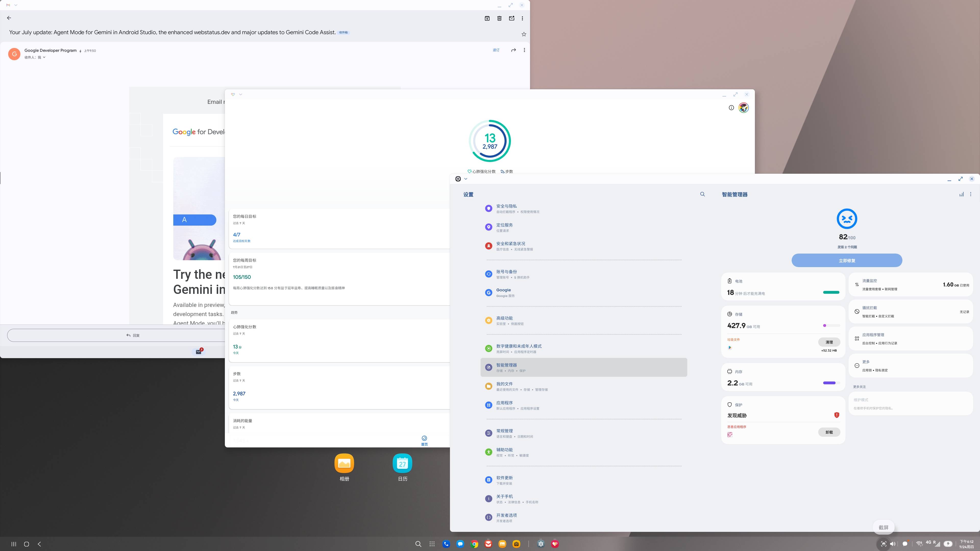980x551 pixels.
Task: Open 安全与隐私 settings
Action: pyautogui.click(x=584, y=208)
